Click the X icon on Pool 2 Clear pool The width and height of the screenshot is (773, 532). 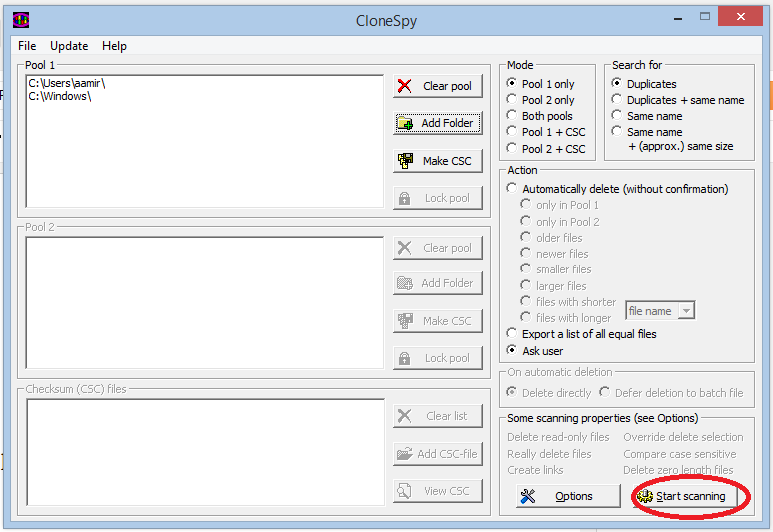pyautogui.click(x=405, y=248)
